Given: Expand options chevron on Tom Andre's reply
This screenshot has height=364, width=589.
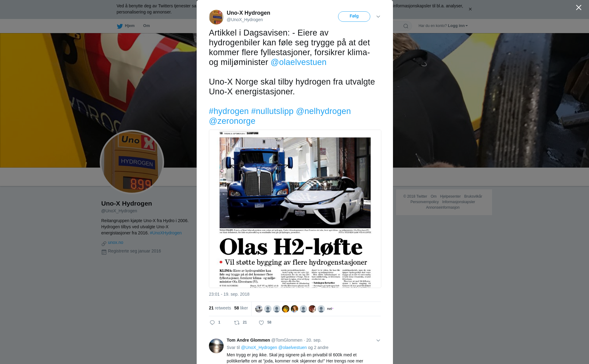Looking at the screenshot, I should point(378,340).
